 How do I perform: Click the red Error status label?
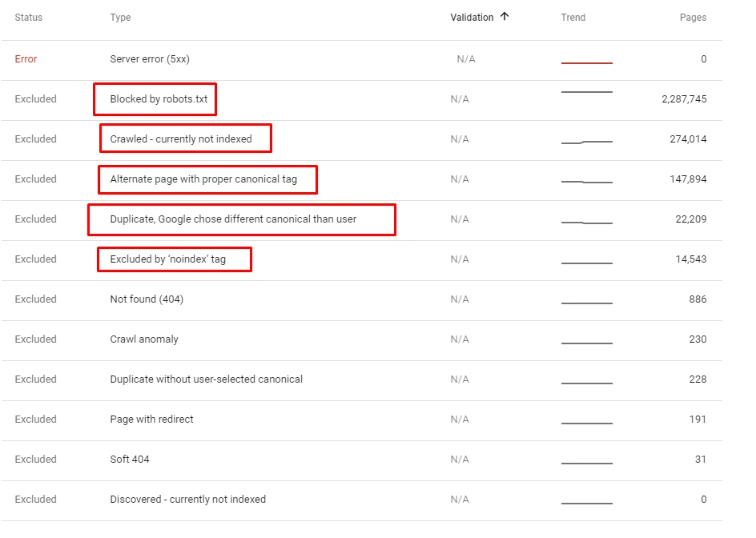(26, 59)
